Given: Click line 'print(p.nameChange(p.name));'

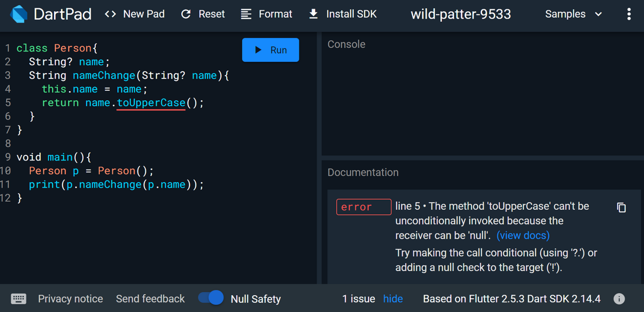Looking at the screenshot, I should [116, 185].
